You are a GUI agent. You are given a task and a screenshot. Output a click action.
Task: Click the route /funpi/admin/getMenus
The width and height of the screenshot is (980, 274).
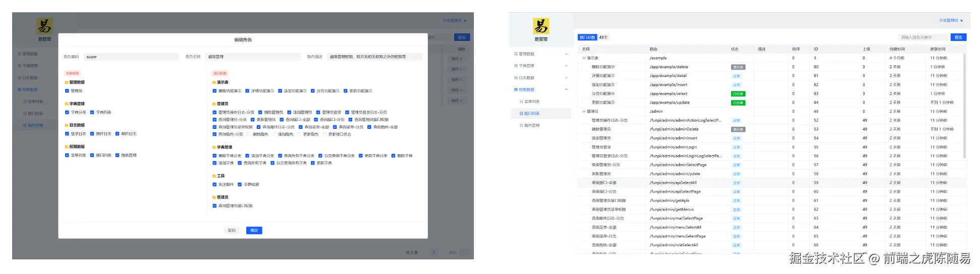pyautogui.click(x=672, y=210)
